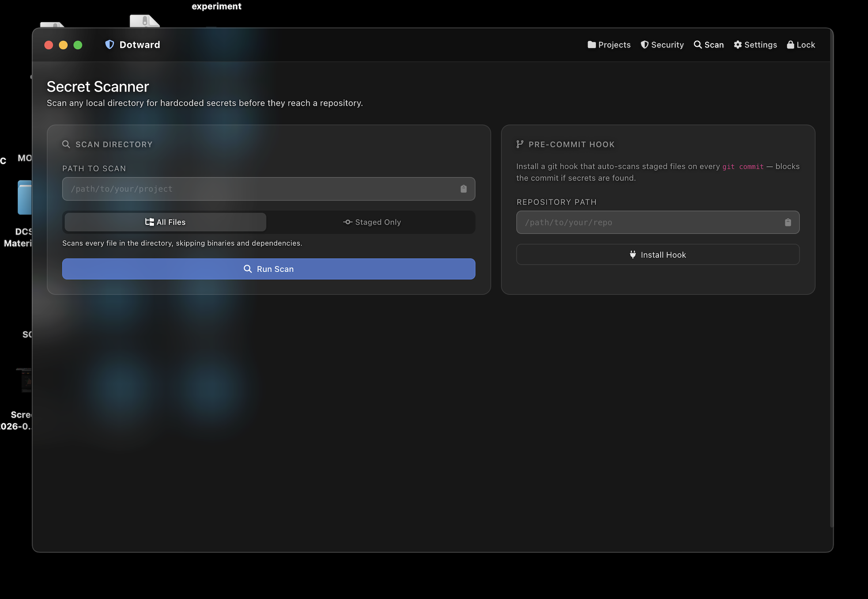Click the PRE-COMMIT HOOK section header
Image resolution: width=868 pixels, height=599 pixels.
click(x=571, y=144)
